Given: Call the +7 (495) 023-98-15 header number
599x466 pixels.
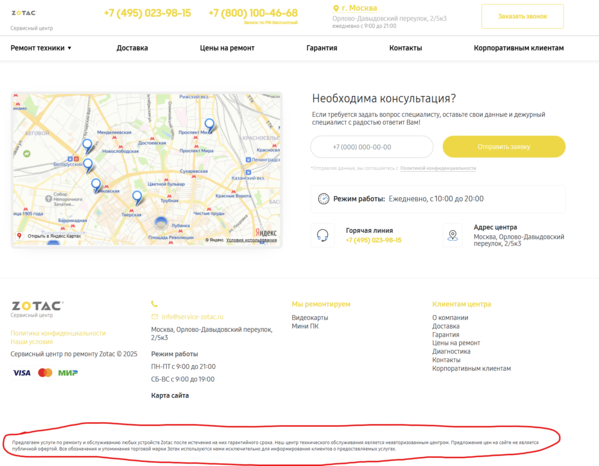Looking at the screenshot, I should pyautogui.click(x=147, y=13).
